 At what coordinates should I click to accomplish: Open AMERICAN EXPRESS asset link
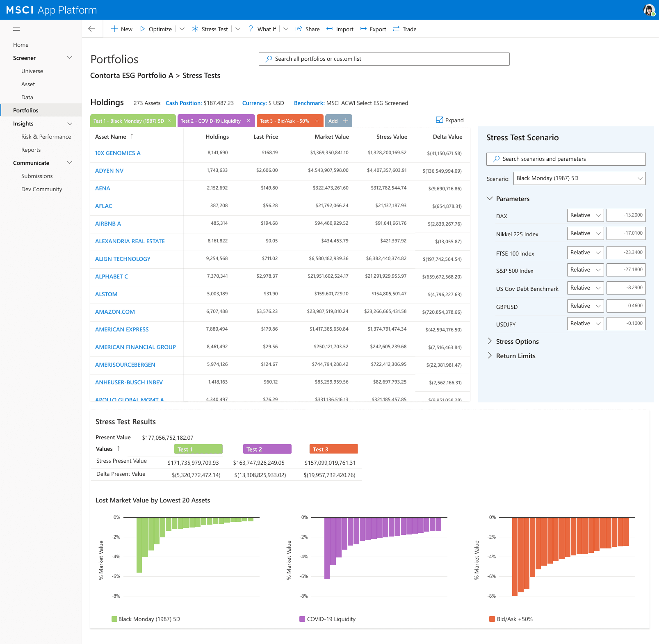coord(122,329)
